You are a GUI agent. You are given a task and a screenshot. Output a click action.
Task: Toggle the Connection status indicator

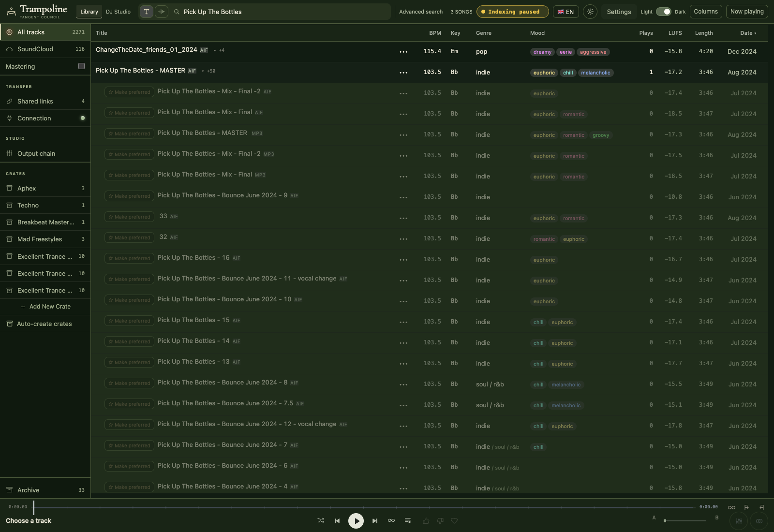point(83,118)
